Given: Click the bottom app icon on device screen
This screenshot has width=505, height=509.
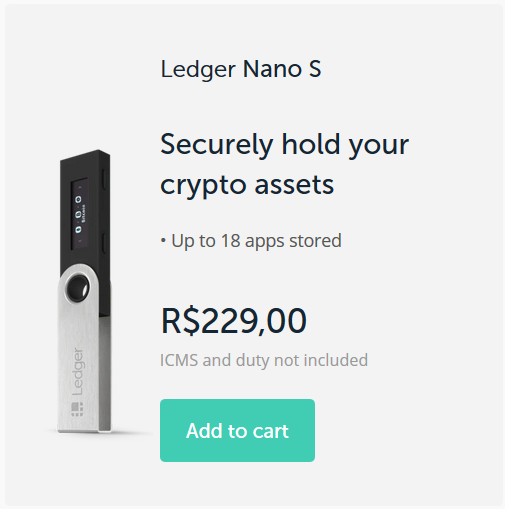Looking at the screenshot, I should coord(78,229).
